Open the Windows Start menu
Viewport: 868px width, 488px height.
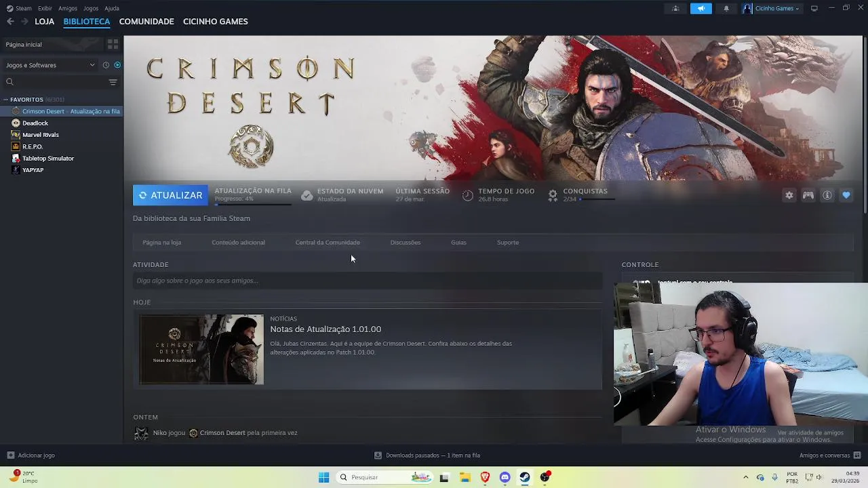point(323,477)
